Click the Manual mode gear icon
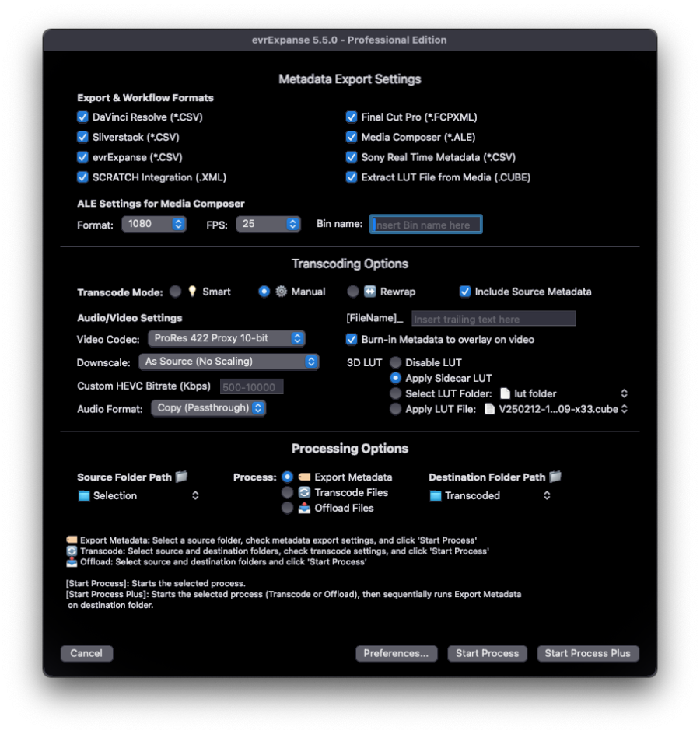This screenshot has width=700, height=734. (x=281, y=291)
